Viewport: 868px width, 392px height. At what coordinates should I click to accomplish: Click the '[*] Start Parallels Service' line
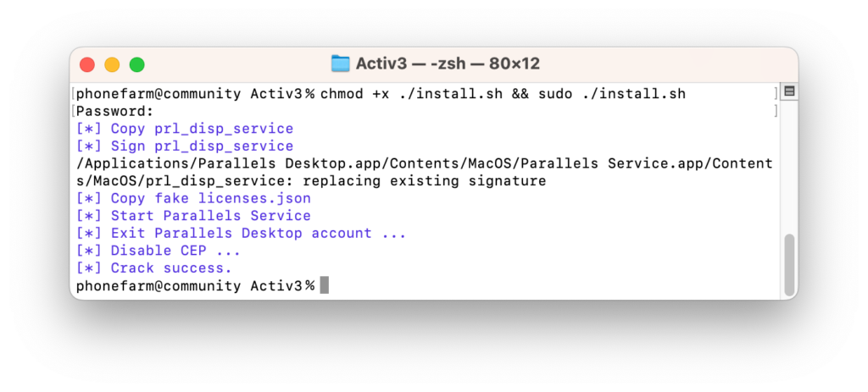[x=194, y=216]
